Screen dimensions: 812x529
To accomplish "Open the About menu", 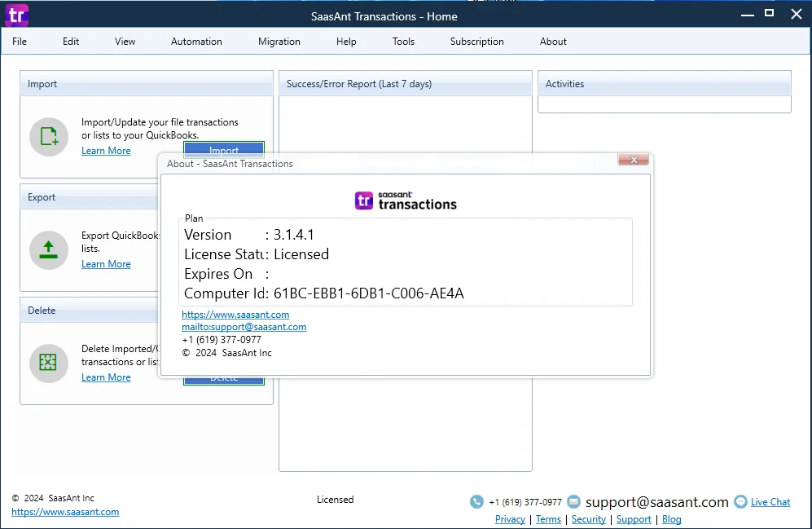I will 553,42.
